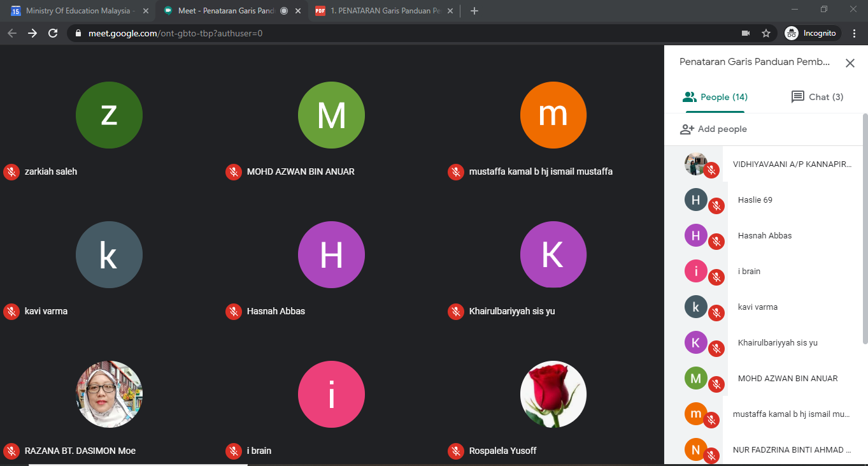
Task: Select zarkiah saleh's avatar tile
Action: (x=109, y=115)
